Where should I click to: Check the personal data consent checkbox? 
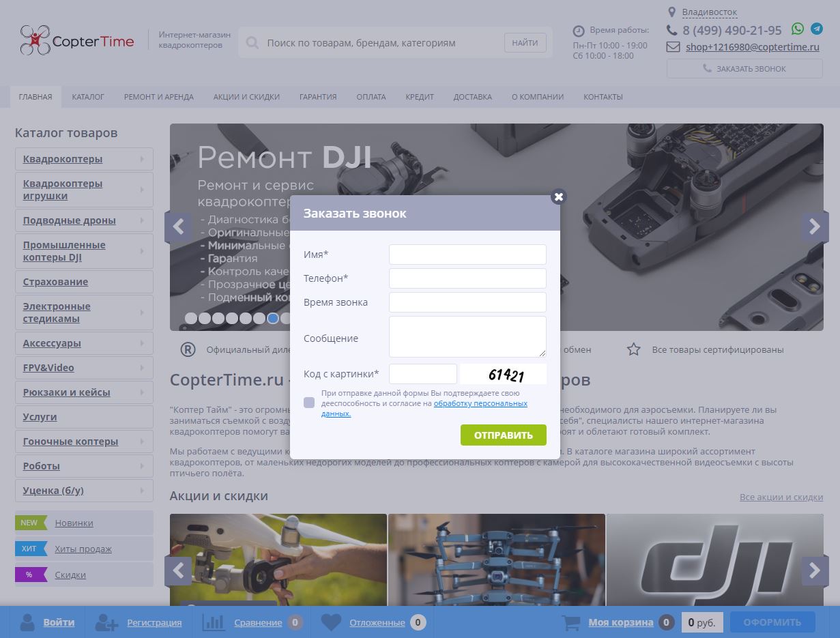(x=309, y=403)
